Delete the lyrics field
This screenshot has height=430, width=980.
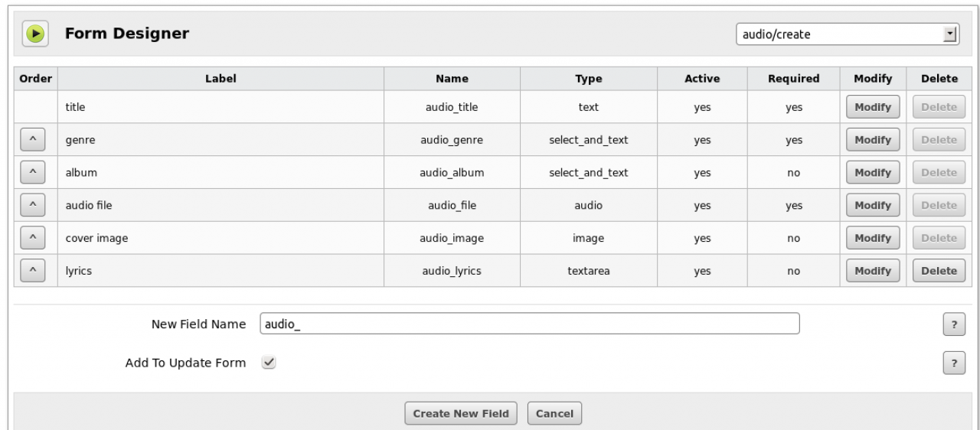pos(938,271)
